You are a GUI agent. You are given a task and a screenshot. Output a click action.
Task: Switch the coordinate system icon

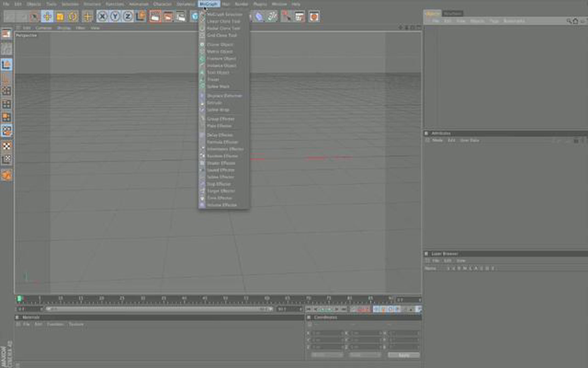141,16
